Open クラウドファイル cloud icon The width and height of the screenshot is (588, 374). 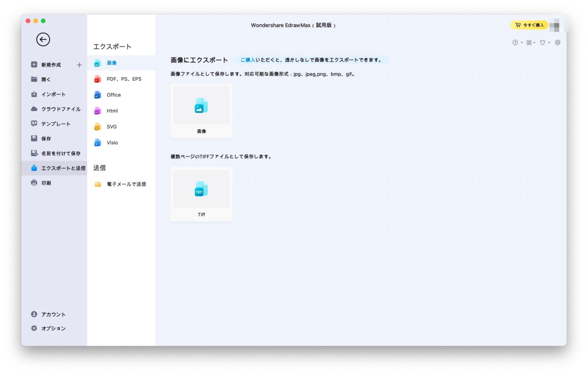(34, 109)
